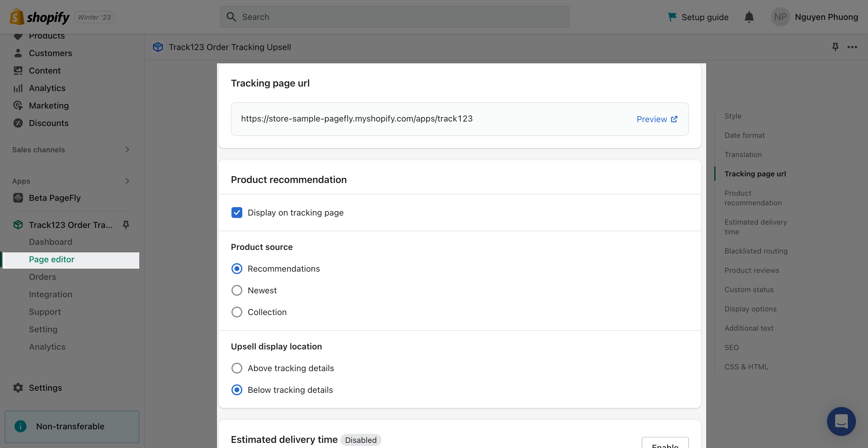This screenshot has height=448, width=868.
Task: Open the NP user avatar
Action: [780, 17]
